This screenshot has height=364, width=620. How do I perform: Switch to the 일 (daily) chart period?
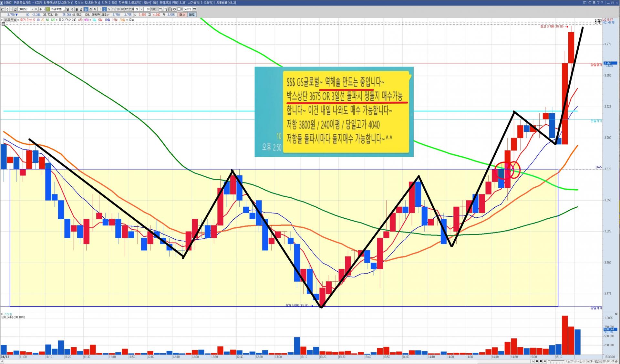(67, 9)
